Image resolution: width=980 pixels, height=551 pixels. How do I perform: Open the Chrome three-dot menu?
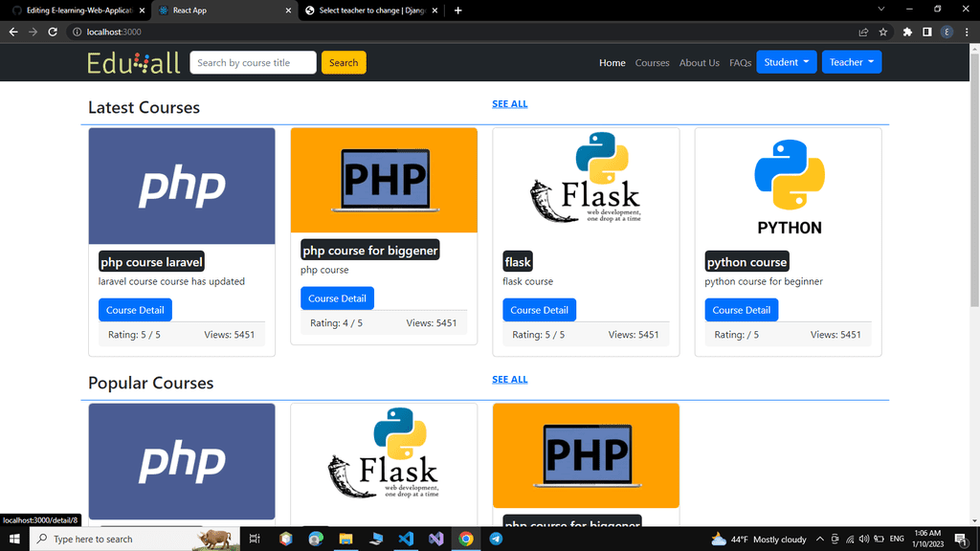967,32
